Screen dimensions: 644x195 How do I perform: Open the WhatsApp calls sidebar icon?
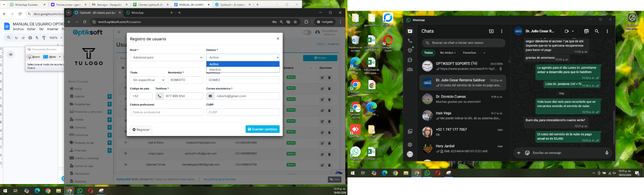tap(410, 41)
